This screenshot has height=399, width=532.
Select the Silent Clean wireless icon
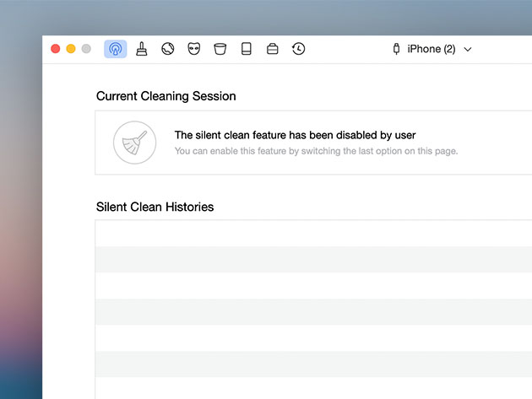pyautogui.click(x=116, y=49)
